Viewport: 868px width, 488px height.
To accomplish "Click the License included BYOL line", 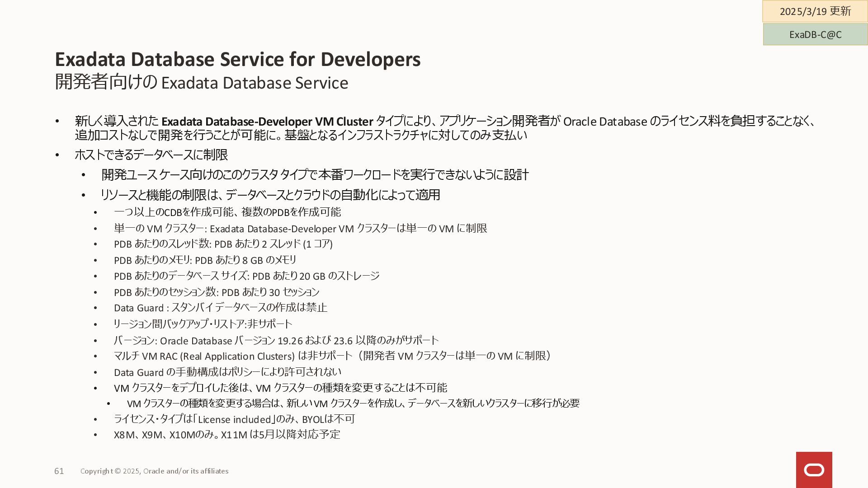I will pos(234,419).
